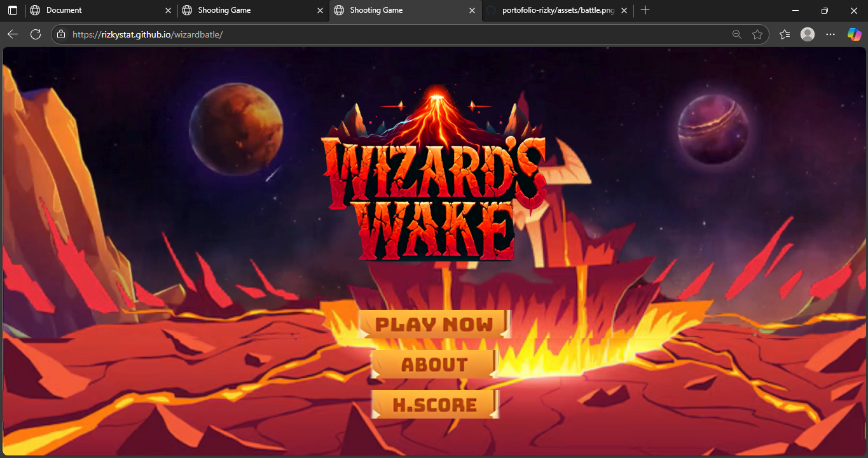Switch to the Document tab
The width and height of the screenshot is (868, 458).
click(100, 10)
